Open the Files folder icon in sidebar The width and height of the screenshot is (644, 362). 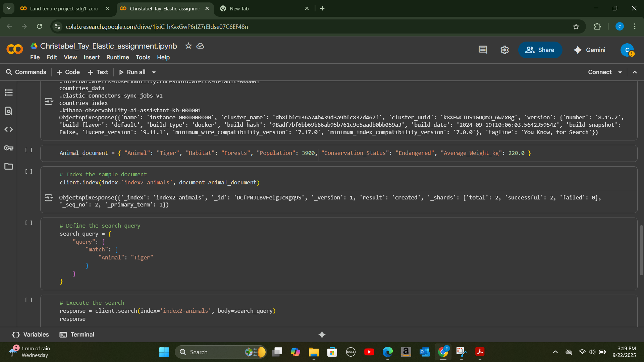[x=9, y=166]
